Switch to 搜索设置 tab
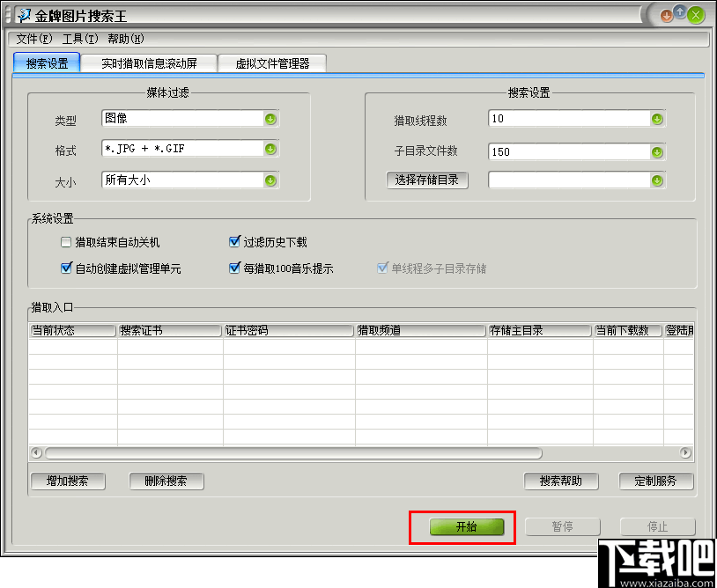This screenshot has width=717, height=588. click(x=47, y=63)
